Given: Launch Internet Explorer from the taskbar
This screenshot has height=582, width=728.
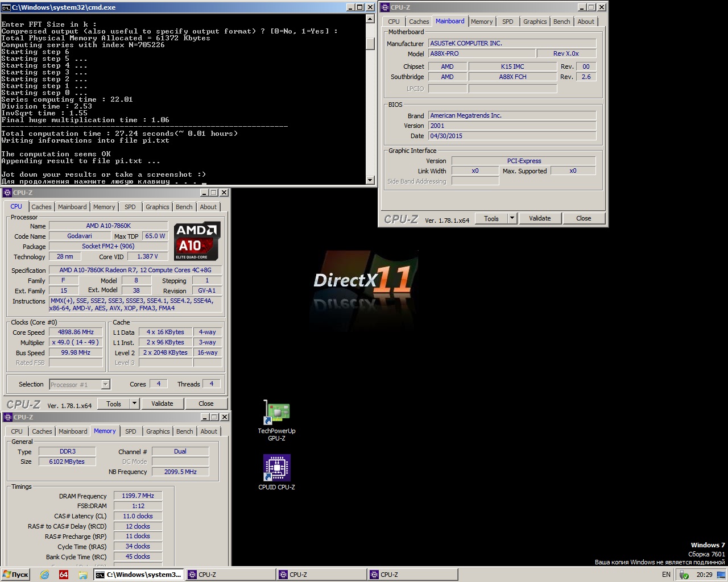Looking at the screenshot, I should (x=44, y=575).
